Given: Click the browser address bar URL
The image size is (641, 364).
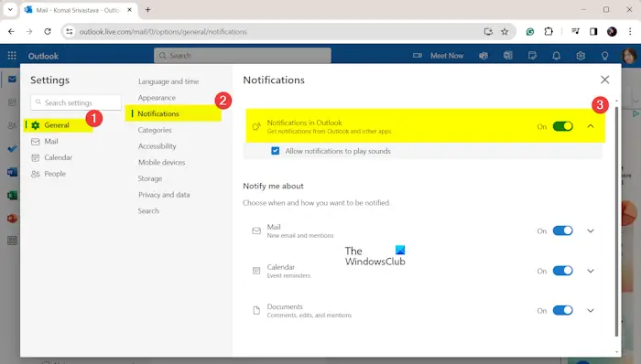Looking at the screenshot, I should click(x=163, y=31).
